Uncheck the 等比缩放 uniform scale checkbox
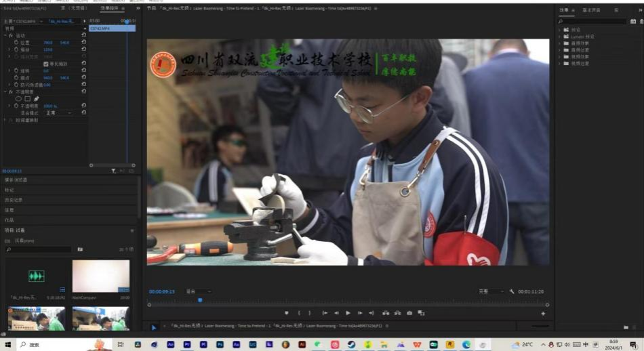 click(46, 64)
